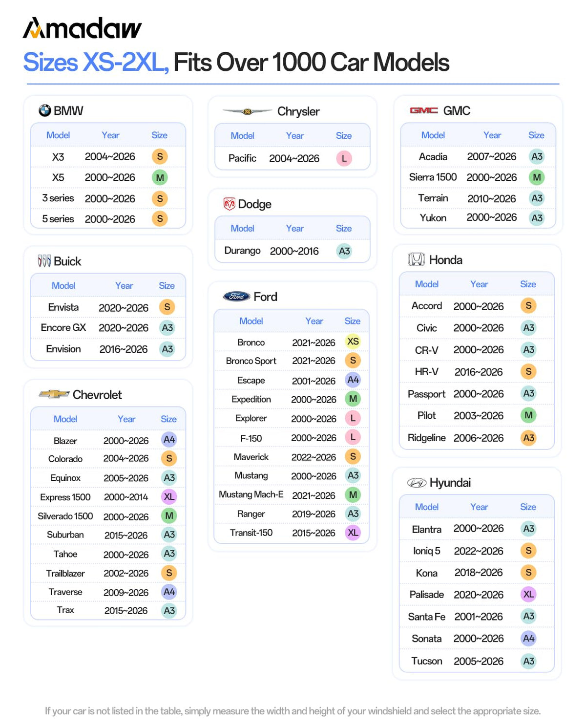586x728 pixels.
Task: Click the 'Encore GX' model cell
Action: pyautogui.click(x=63, y=327)
